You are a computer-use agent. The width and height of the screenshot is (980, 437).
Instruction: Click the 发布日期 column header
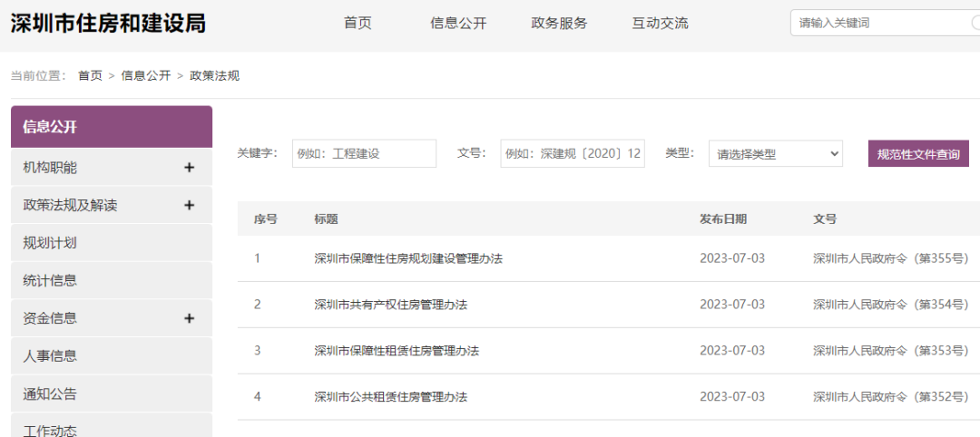coord(723,219)
